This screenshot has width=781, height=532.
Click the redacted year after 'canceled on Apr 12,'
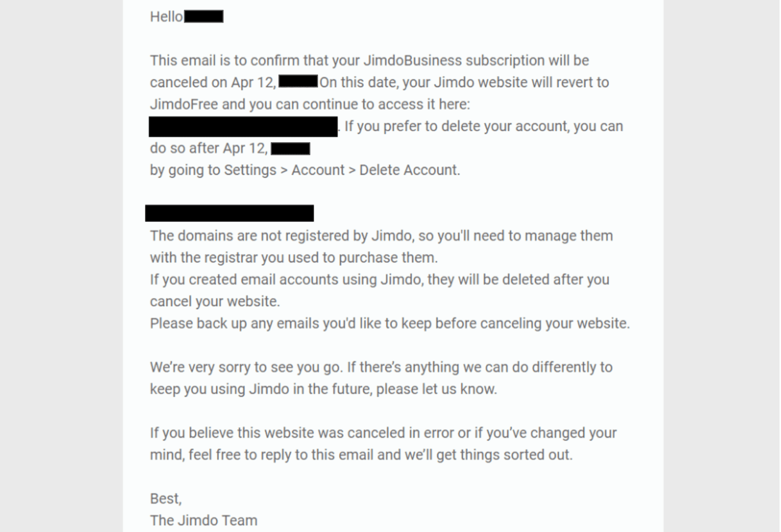pos(298,81)
